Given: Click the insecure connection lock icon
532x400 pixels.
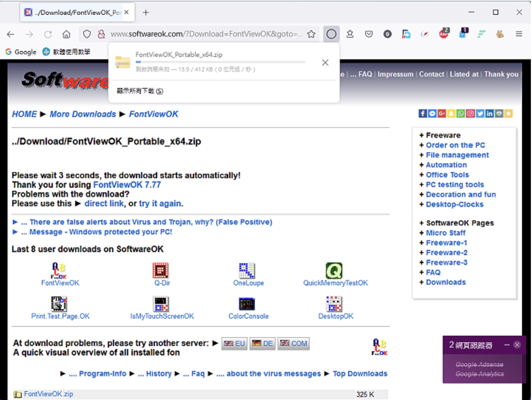Looking at the screenshot, I should click(101, 34).
